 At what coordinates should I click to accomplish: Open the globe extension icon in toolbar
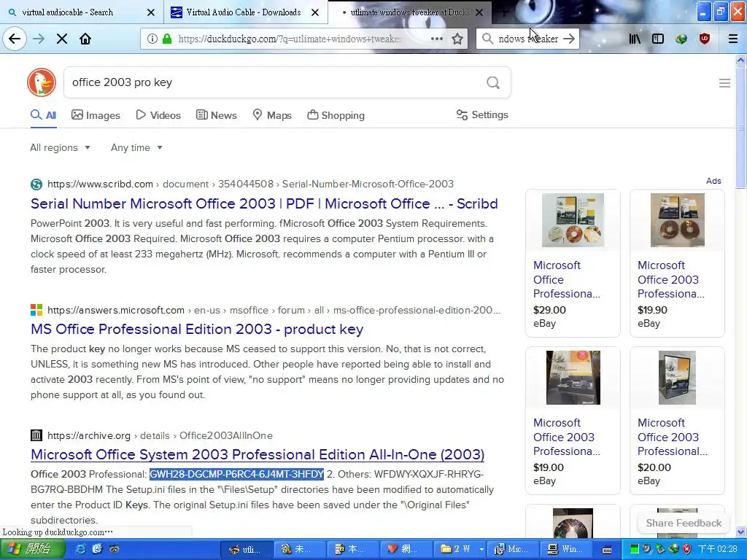681,39
